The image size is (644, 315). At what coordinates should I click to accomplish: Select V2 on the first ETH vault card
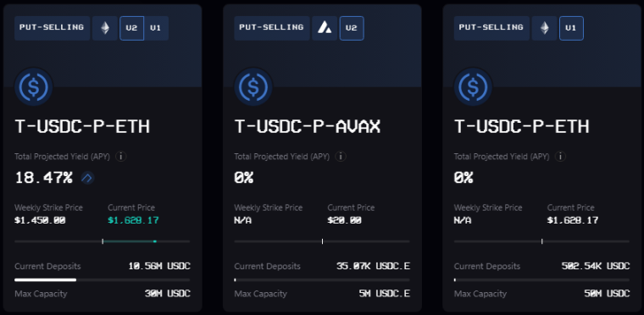click(132, 28)
